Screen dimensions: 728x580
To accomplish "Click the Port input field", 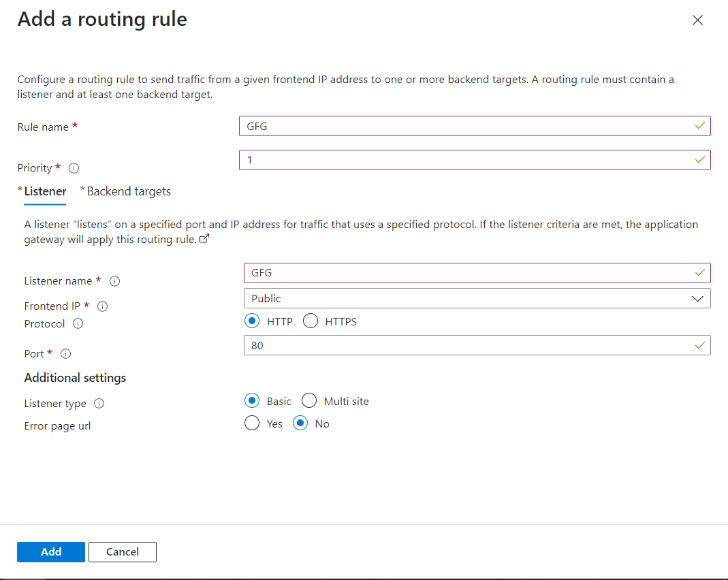I will (470, 345).
